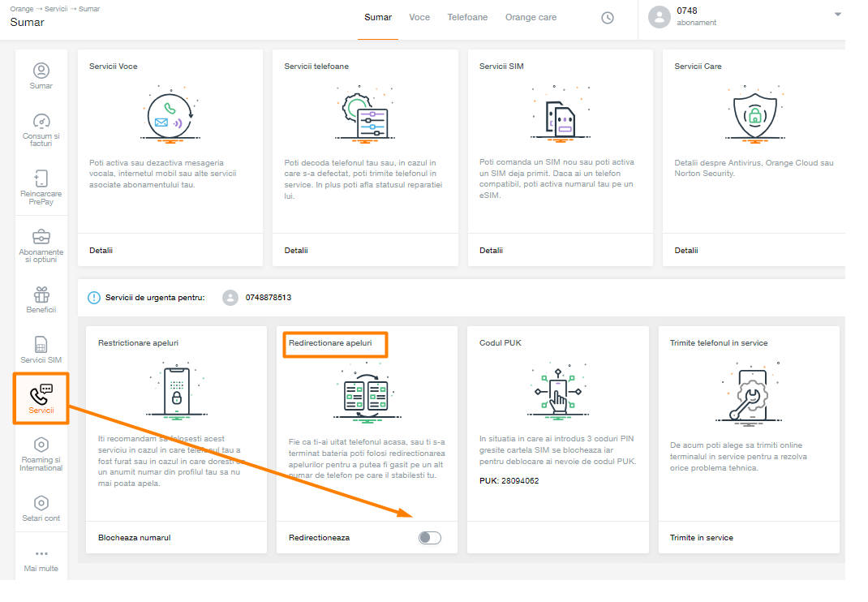Select Reincarcare PrePay sidebar icon
Viewport: 868px width, 602px height.
click(41, 179)
